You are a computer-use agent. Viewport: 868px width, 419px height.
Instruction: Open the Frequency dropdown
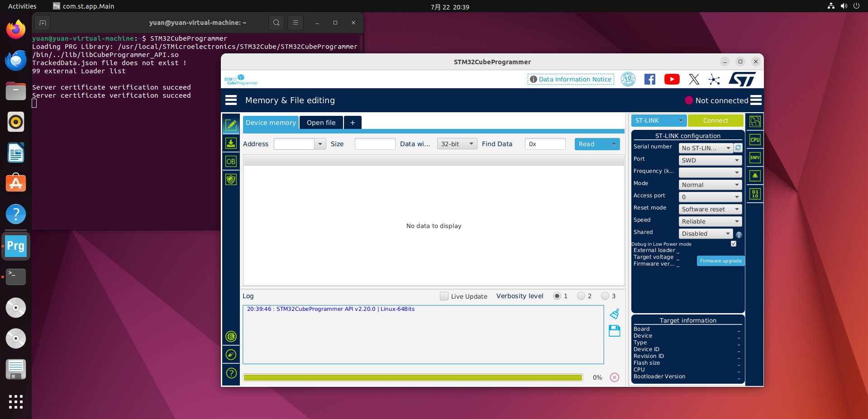[x=710, y=172]
